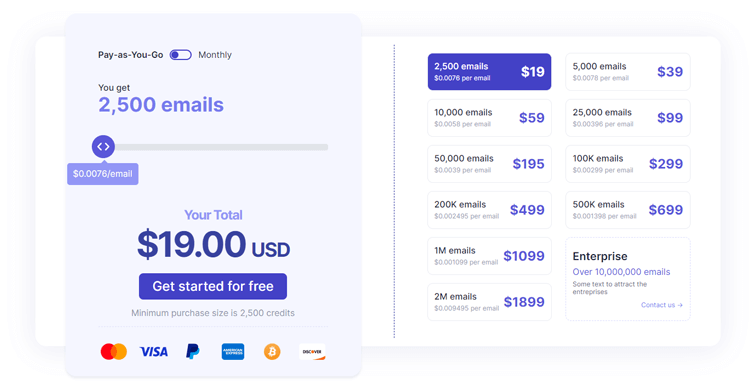Select the 2M emails $1899 plan
This screenshot has width=750, height=387.
tap(489, 302)
